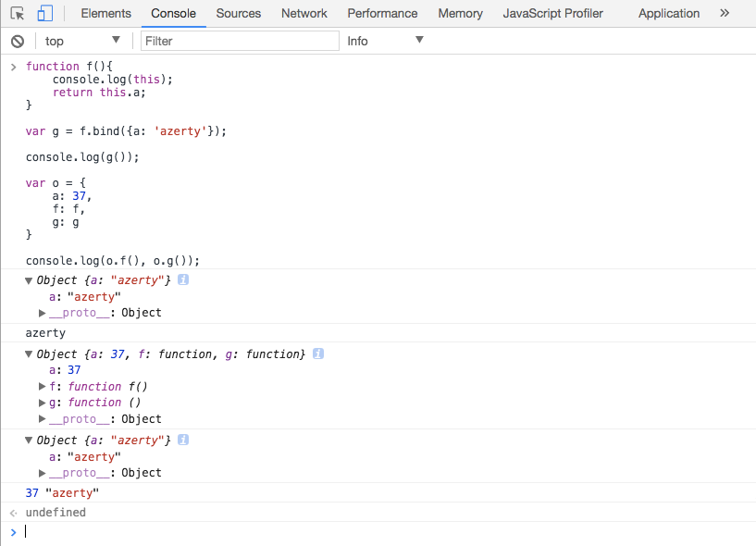Click the console input prompt line

point(370,532)
